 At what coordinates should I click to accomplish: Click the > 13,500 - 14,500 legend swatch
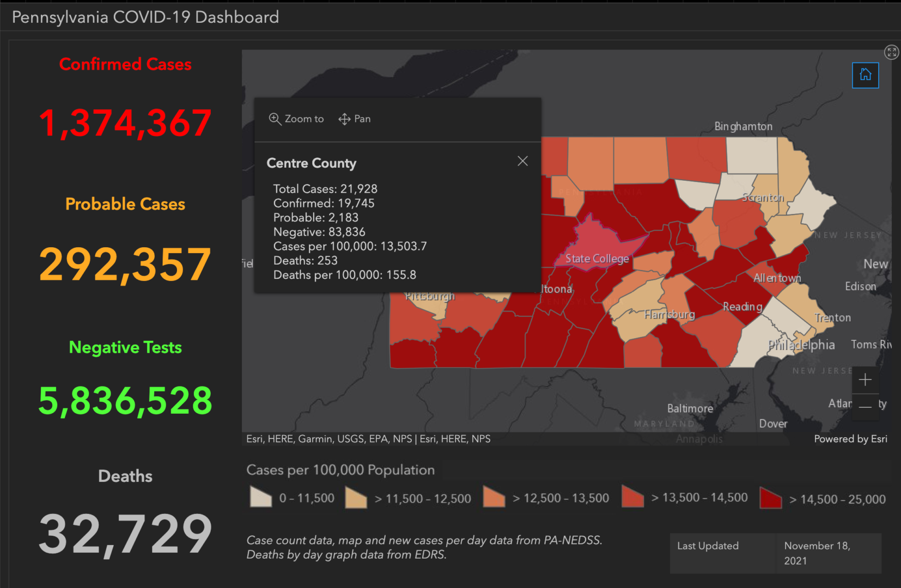click(x=633, y=496)
